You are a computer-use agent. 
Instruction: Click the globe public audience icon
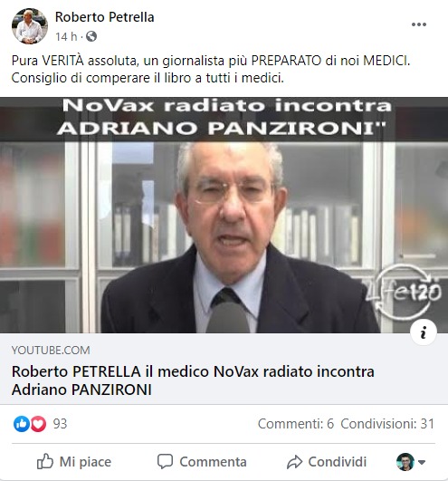pos(91,36)
